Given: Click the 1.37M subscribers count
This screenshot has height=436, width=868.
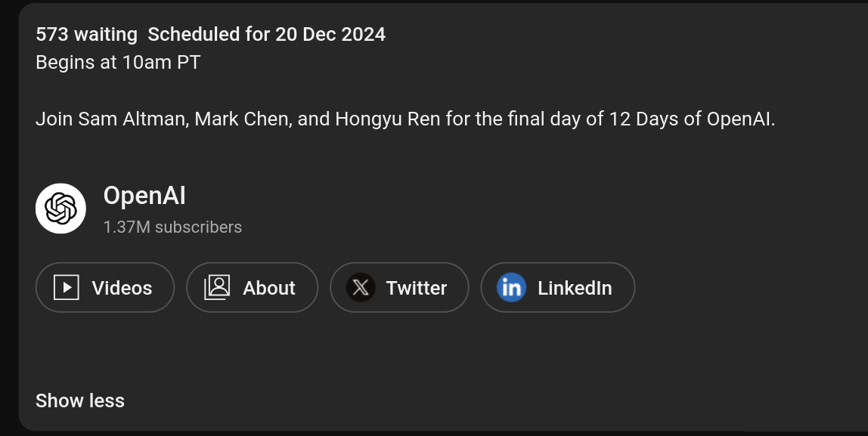Looking at the screenshot, I should [172, 227].
